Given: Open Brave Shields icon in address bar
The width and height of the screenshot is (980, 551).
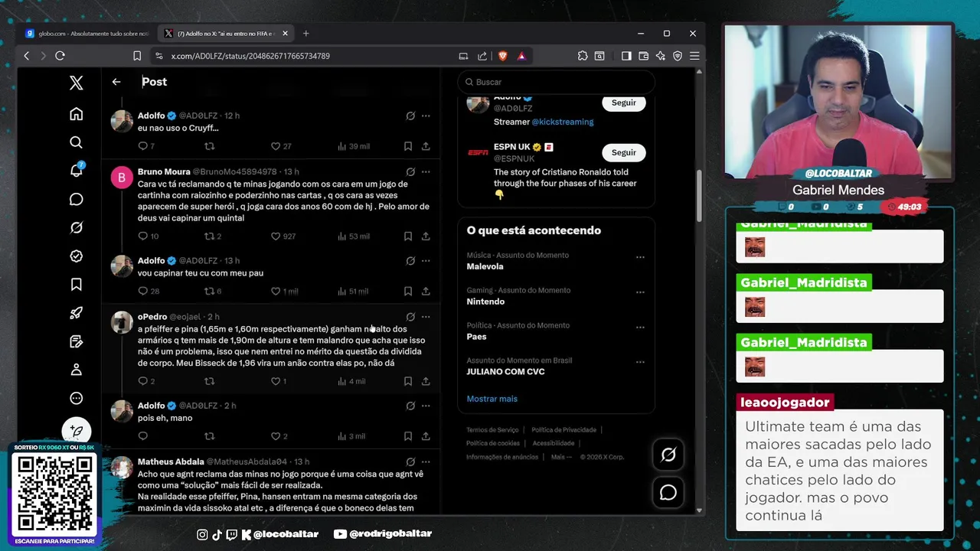Looking at the screenshot, I should tap(503, 56).
